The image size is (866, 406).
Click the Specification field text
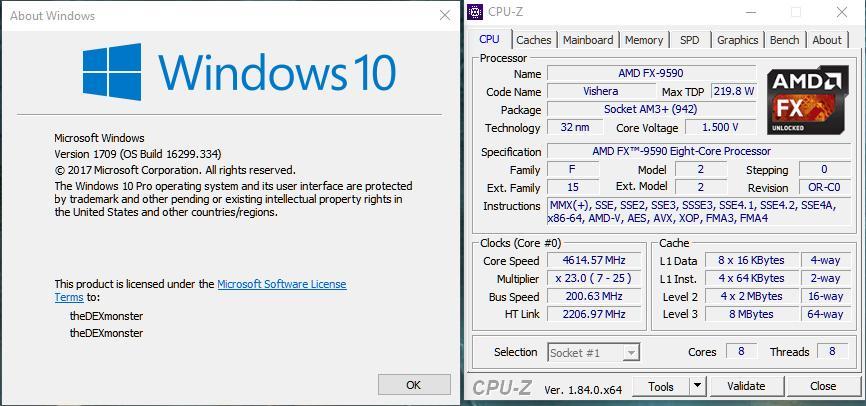699,151
